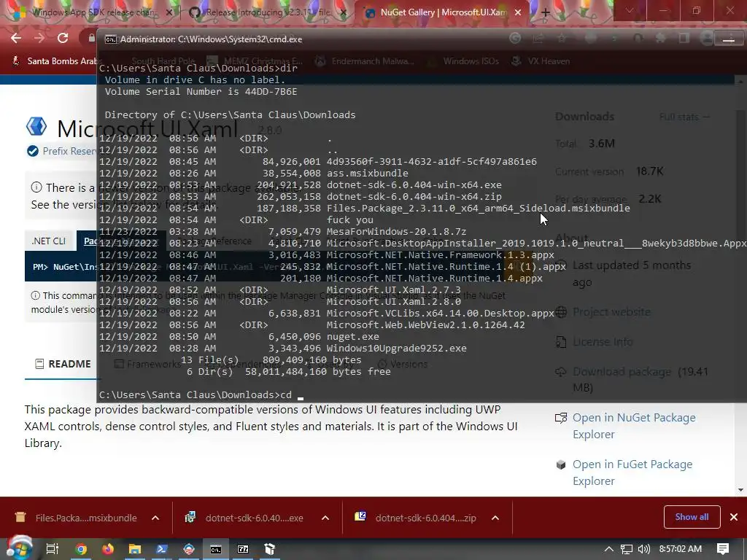Open the Action Center notifications
The image size is (747, 560).
[x=723, y=549]
